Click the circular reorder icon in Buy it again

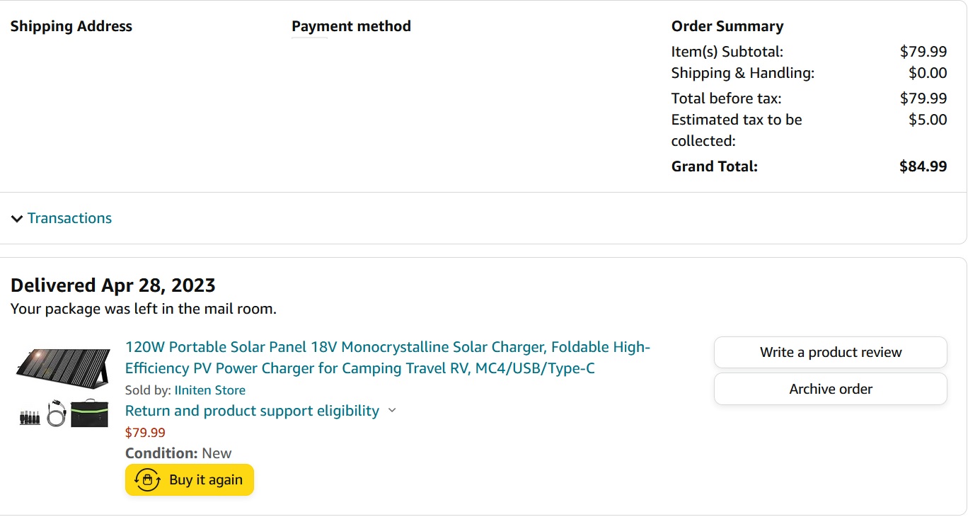tap(148, 480)
